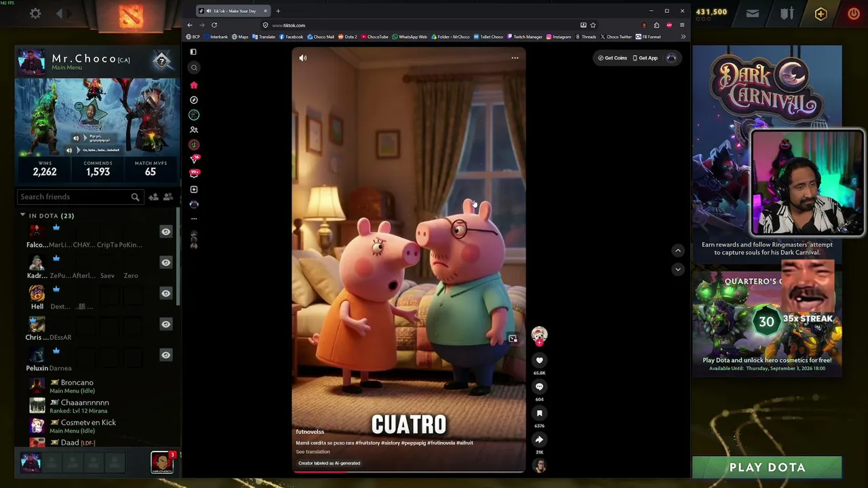Reload the TikTok browser page

coord(214,25)
